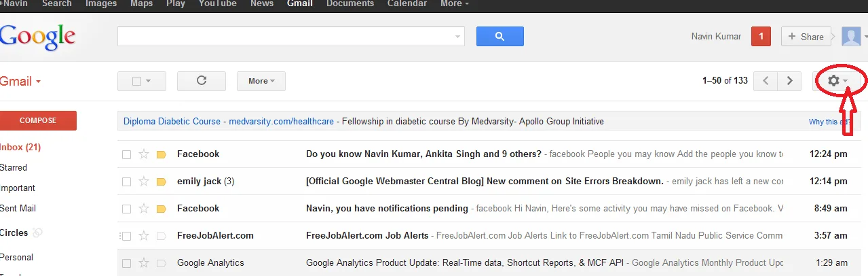Open the settings gear menu
868x276 pixels.
coord(837,81)
